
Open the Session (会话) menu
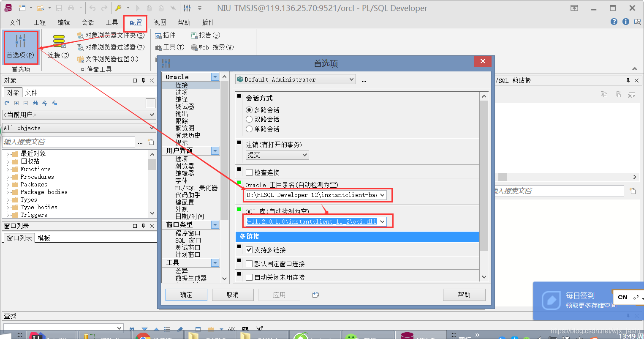point(88,22)
